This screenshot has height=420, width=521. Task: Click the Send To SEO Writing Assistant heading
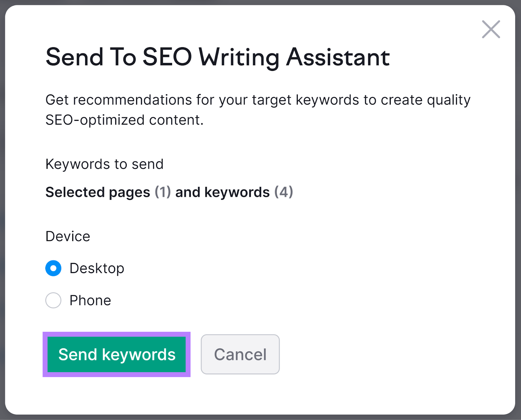coord(218,57)
